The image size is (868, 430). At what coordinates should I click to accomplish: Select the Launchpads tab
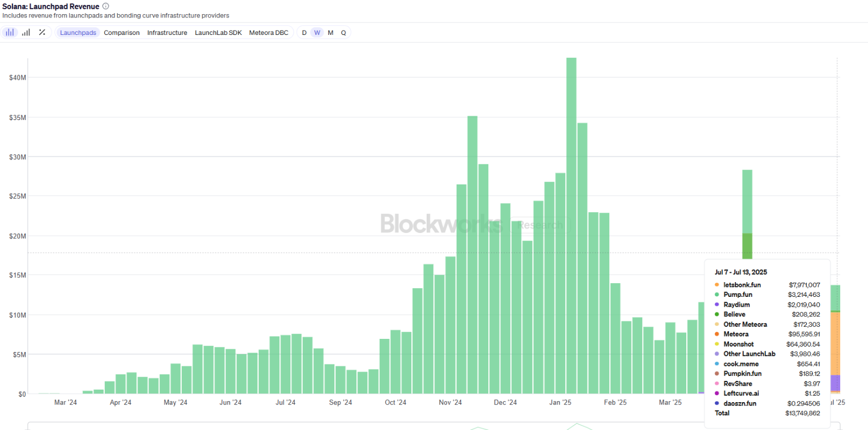point(78,33)
